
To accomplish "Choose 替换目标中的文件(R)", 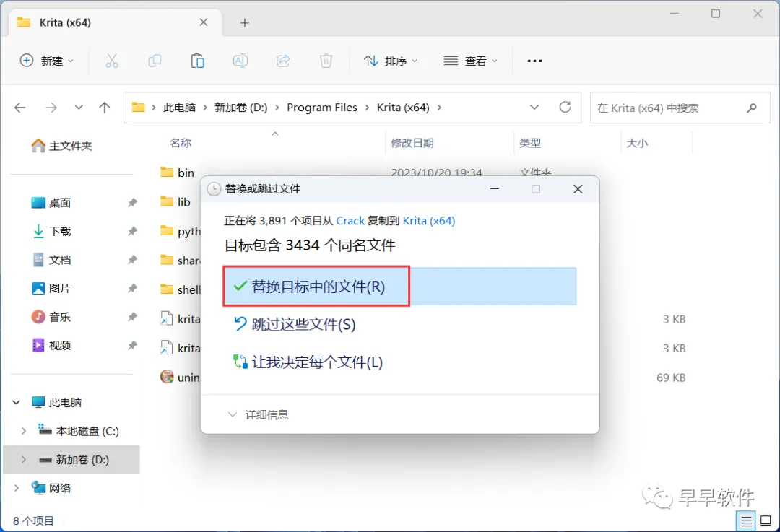I will (400, 287).
